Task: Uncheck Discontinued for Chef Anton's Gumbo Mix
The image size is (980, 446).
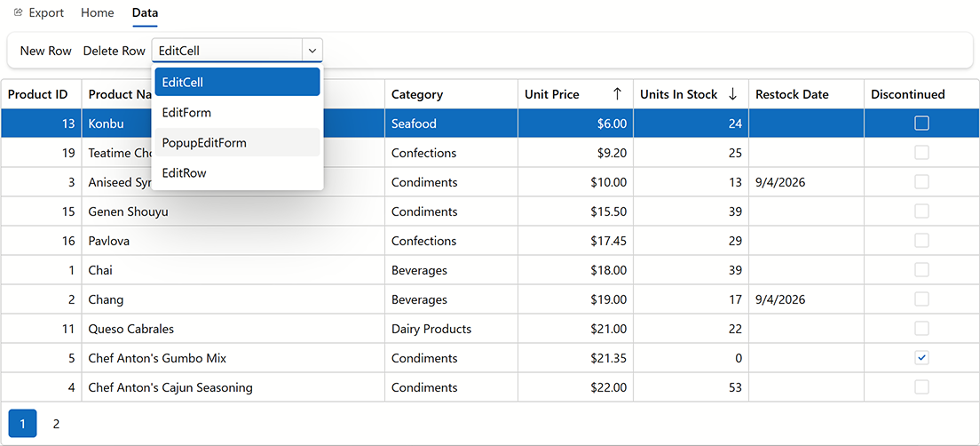Action: coord(921,358)
